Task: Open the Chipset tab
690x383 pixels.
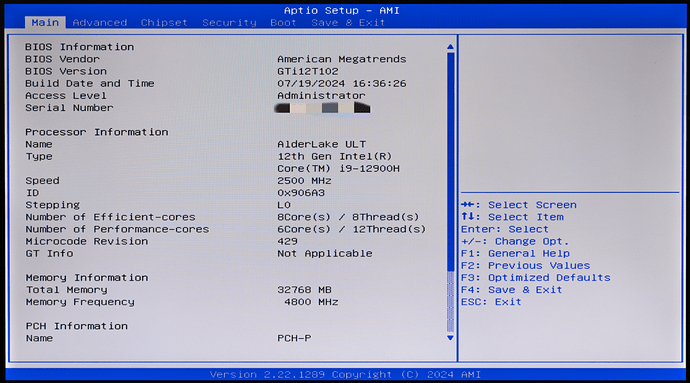Action: click(x=164, y=22)
